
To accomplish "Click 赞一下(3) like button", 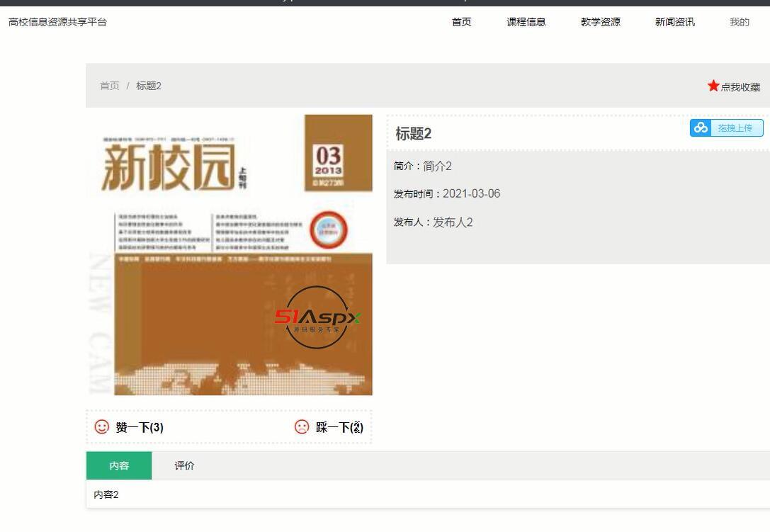I will tap(129, 427).
